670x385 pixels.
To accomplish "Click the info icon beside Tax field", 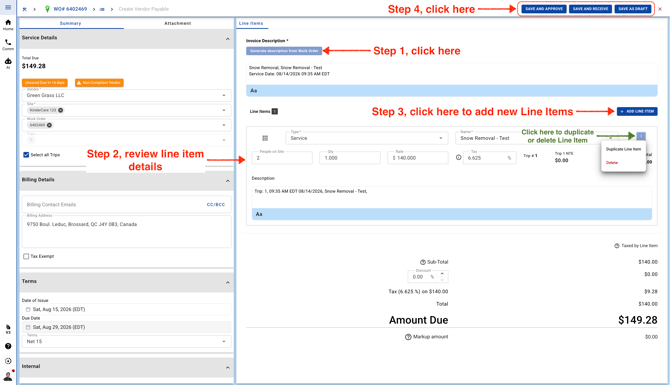I will click(458, 158).
